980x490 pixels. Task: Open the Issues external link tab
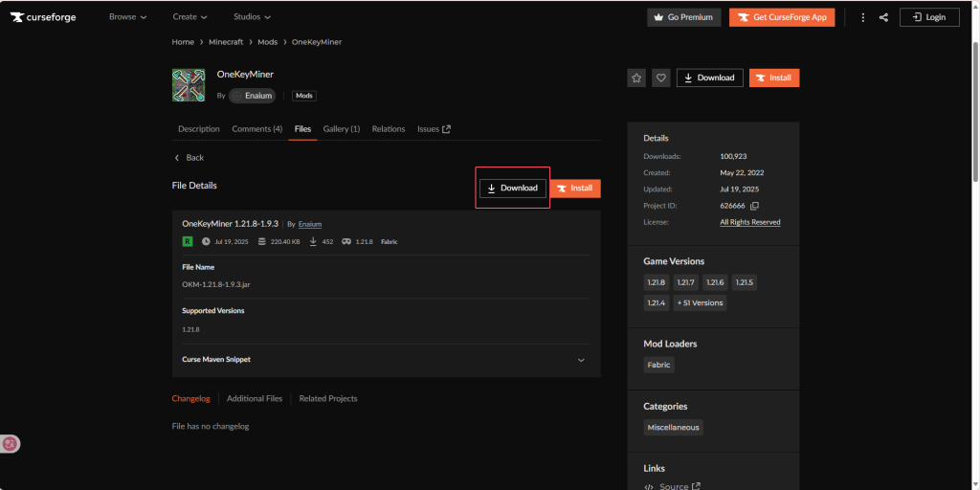[434, 129]
